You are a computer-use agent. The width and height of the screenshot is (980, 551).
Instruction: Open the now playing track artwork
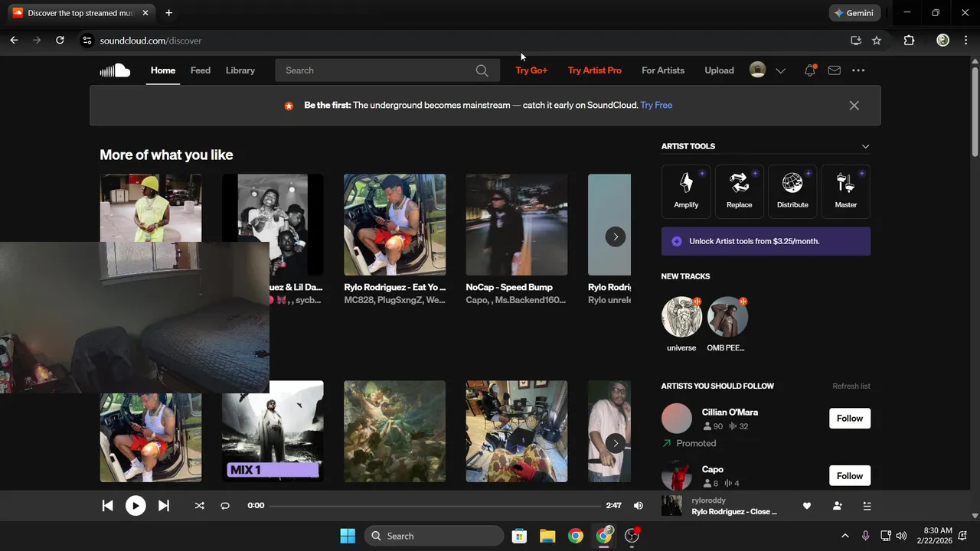[x=671, y=506]
